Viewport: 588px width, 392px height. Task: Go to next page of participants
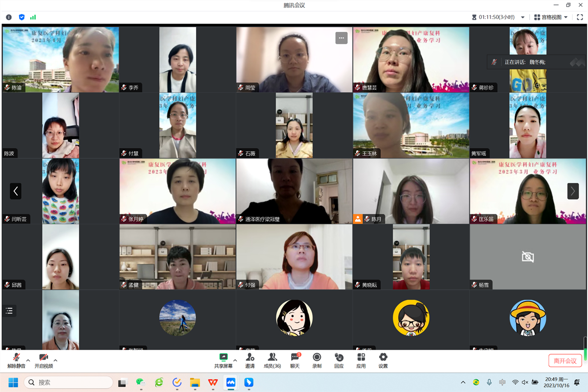click(573, 191)
